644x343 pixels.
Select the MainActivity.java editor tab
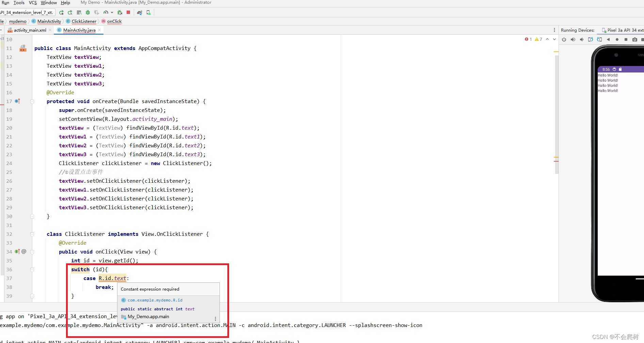[x=79, y=30]
